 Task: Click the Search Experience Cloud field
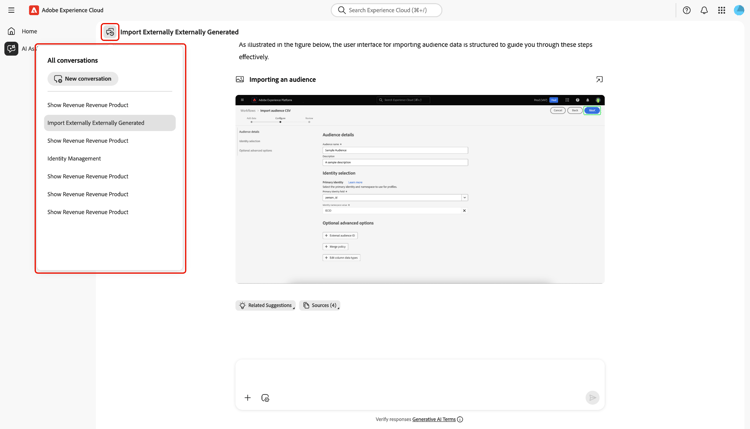click(386, 10)
